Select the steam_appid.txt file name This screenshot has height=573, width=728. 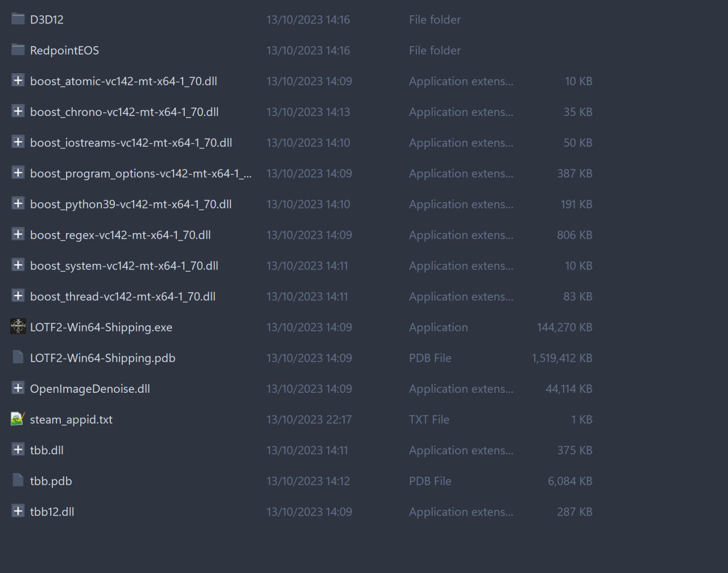pos(71,420)
